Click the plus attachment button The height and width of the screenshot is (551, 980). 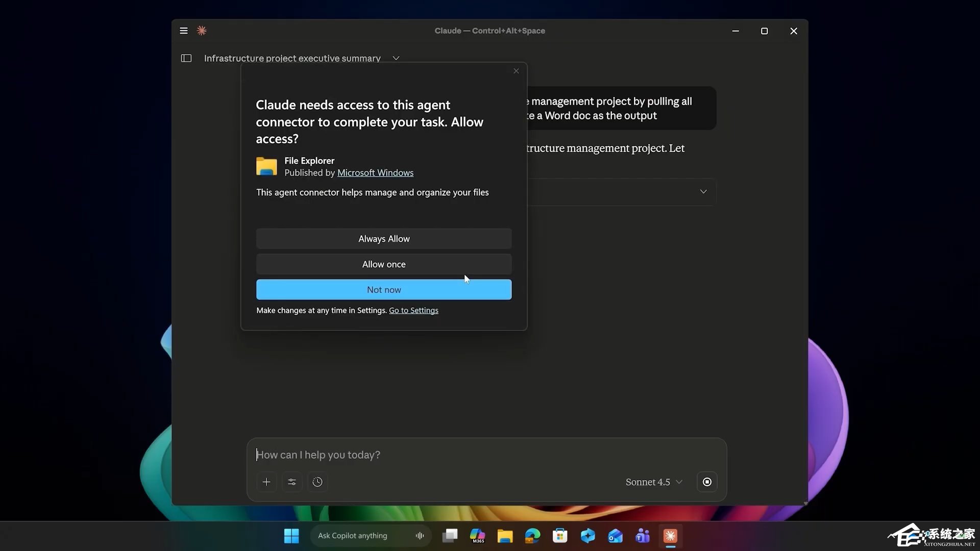pos(266,482)
